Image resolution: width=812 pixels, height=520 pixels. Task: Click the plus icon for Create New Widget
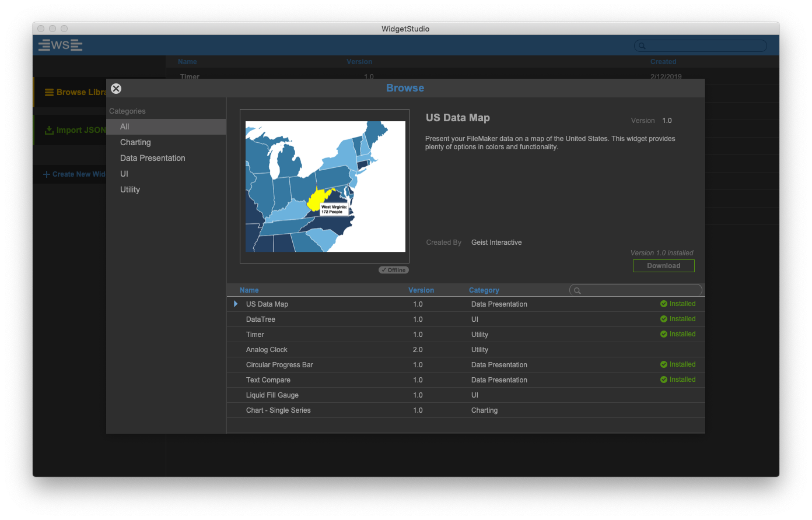[x=47, y=174]
